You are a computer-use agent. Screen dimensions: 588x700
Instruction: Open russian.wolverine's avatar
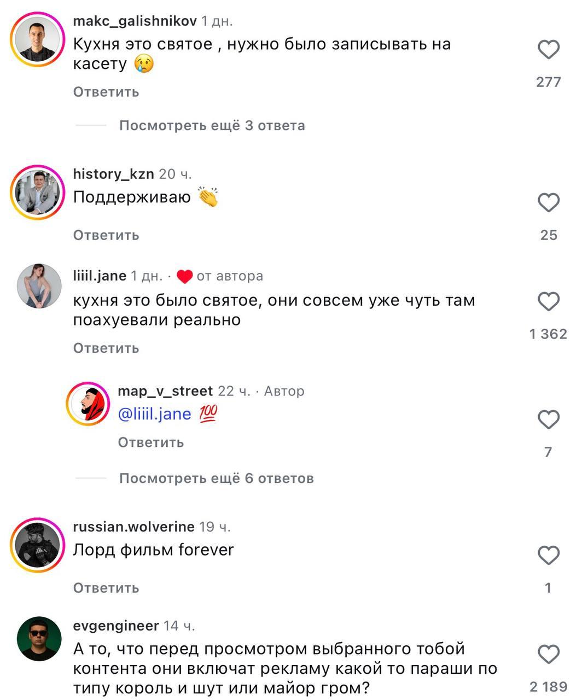pyautogui.click(x=38, y=545)
